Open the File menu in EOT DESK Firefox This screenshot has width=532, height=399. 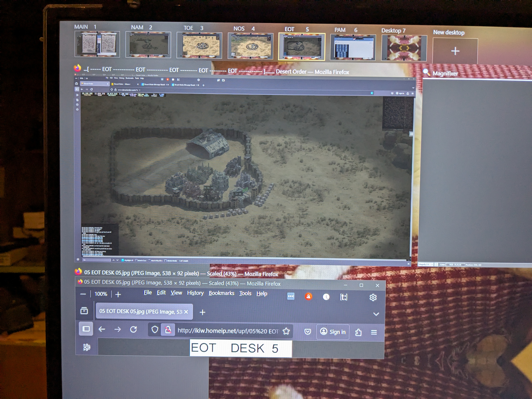148,293
